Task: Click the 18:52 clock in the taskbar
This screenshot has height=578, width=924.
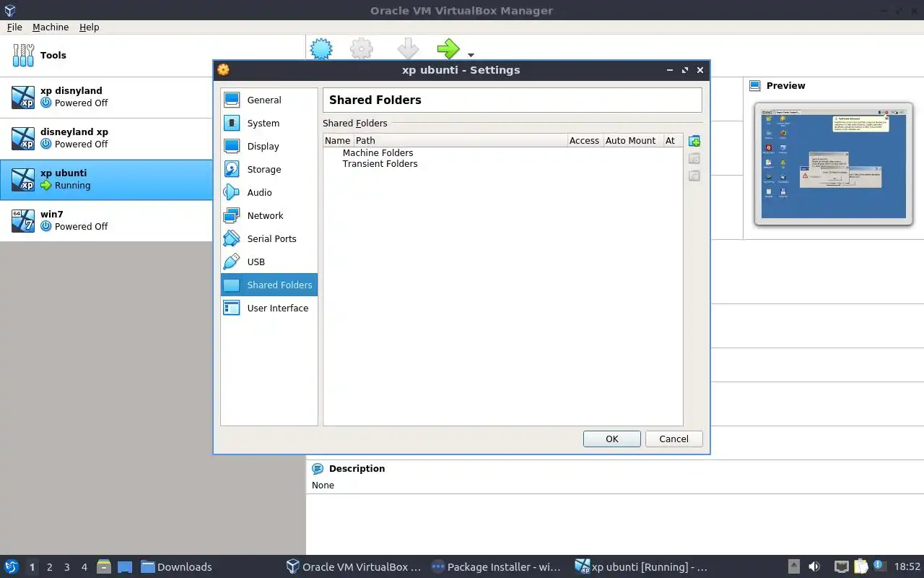Action: pos(907,566)
